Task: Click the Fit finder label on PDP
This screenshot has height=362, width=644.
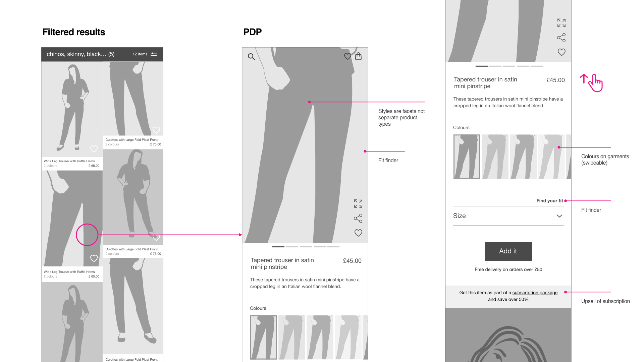Action: (388, 160)
